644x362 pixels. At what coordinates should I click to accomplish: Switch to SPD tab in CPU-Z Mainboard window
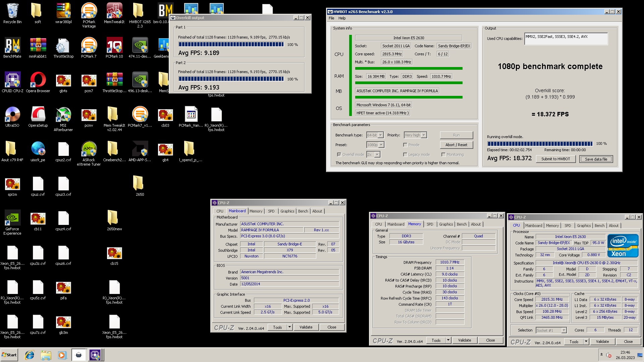click(x=271, y=211)
